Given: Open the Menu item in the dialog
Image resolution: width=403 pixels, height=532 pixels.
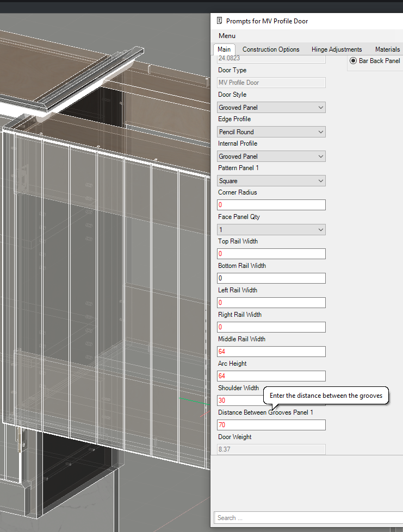Looking at the screenshot, I should click(x=227, y=36).
